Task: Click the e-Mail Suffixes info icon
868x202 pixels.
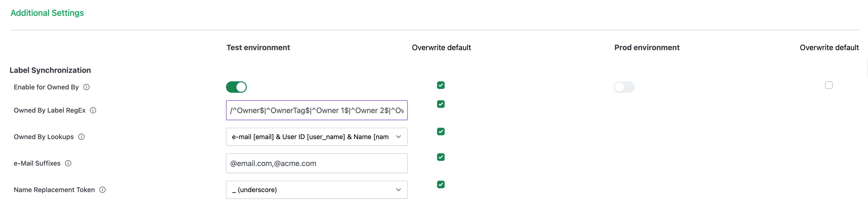Action: [x=68, y=163]
